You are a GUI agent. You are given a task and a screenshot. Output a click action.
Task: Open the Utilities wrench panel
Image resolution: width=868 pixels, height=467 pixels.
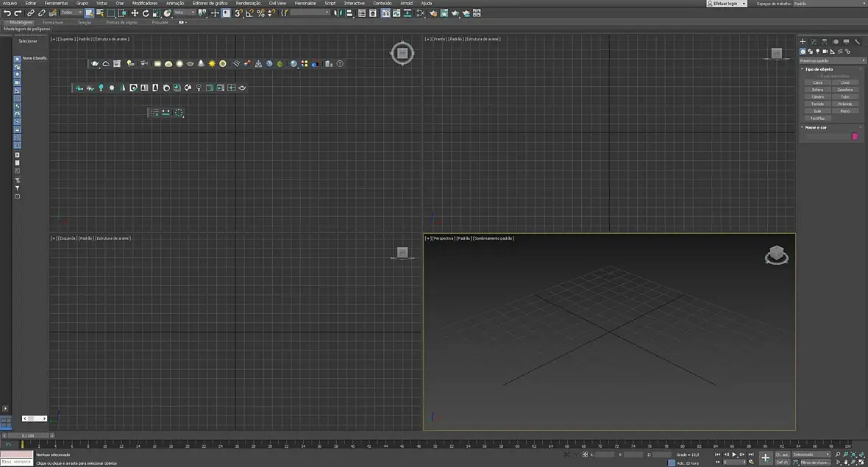(x=857, y=41)
